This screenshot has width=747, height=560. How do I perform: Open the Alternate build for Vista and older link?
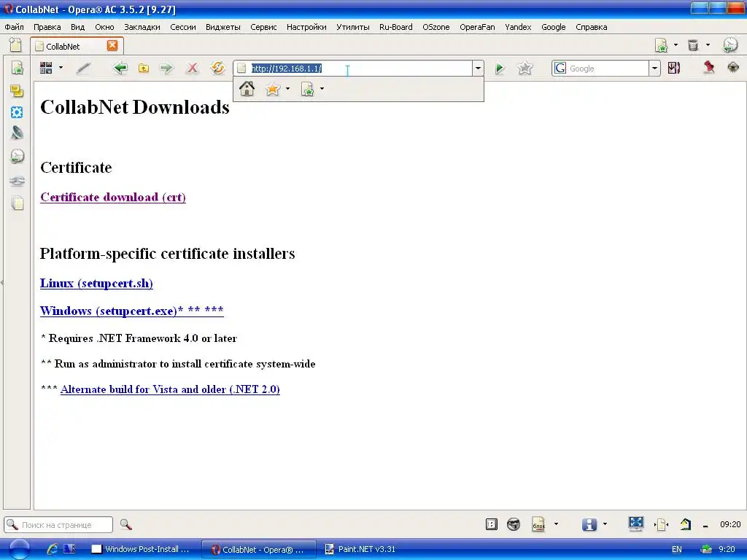pos(170,389)
